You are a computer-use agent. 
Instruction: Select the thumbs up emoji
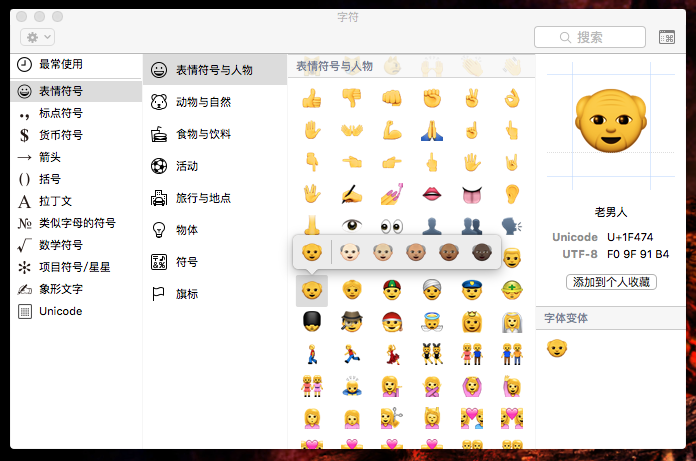(x=312, y=99)
